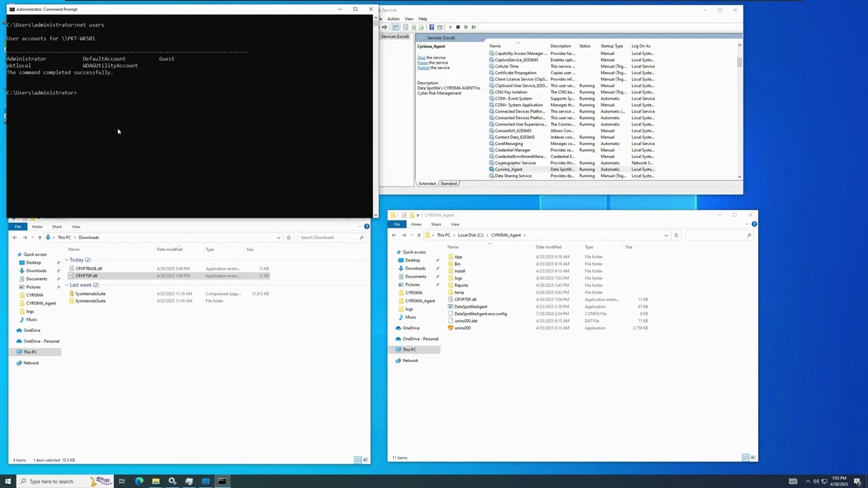
Task: Click the Windows Start button
Action: click(8, 481)
